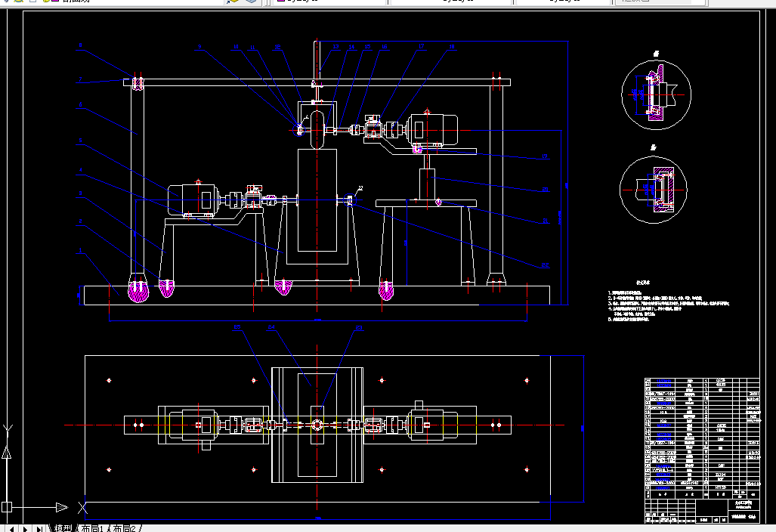Image resolution: width=776 pixels, height=532 pixels.
Task: Select part balloon number 24 above plan view
Action: pos(271,327)
